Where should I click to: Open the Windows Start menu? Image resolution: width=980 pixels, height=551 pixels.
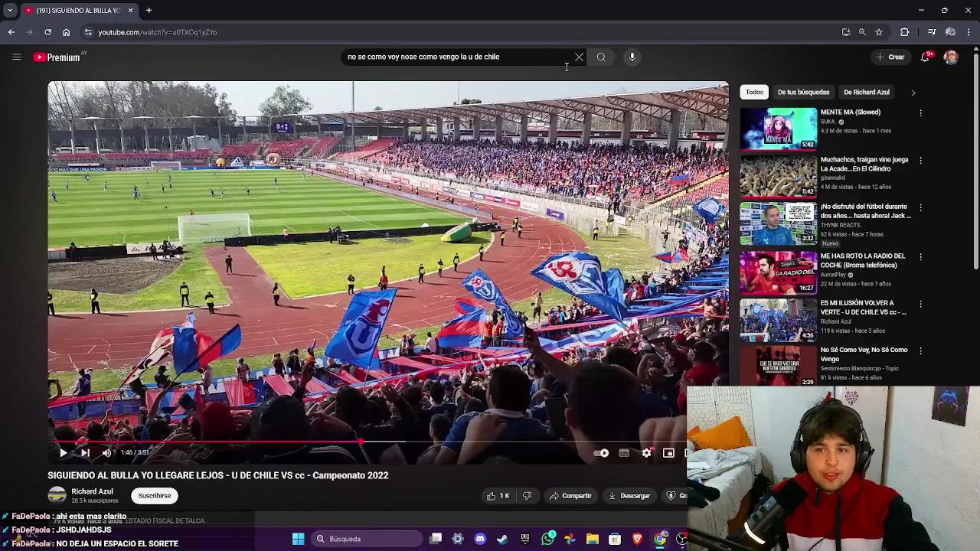point(298,539)
